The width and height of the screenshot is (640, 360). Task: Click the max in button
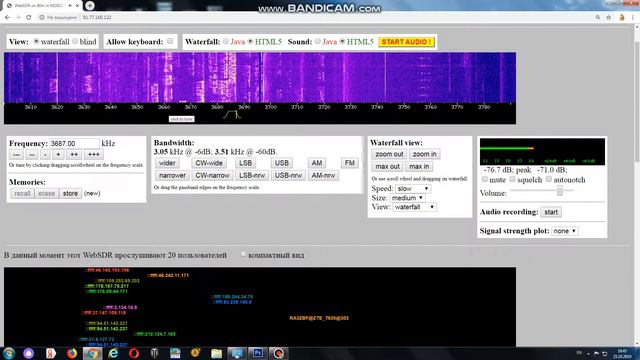[x=419, y=167]
